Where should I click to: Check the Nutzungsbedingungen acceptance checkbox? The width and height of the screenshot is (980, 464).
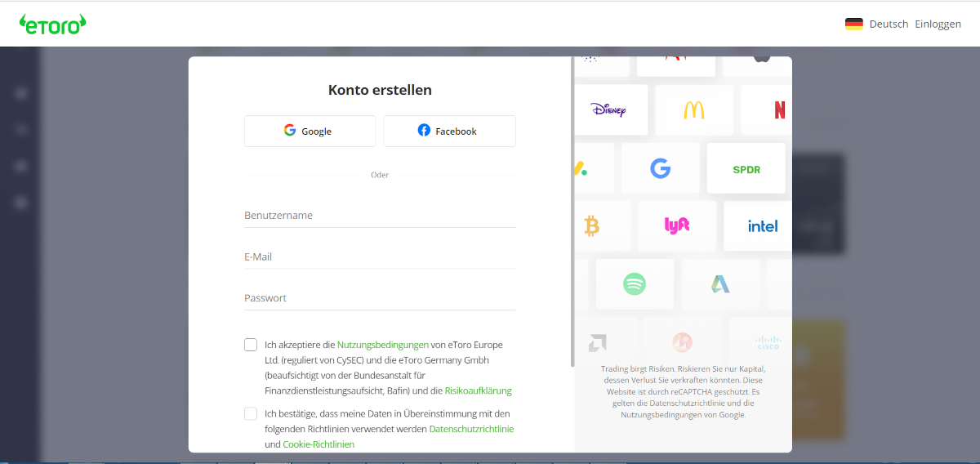(251, 345)
